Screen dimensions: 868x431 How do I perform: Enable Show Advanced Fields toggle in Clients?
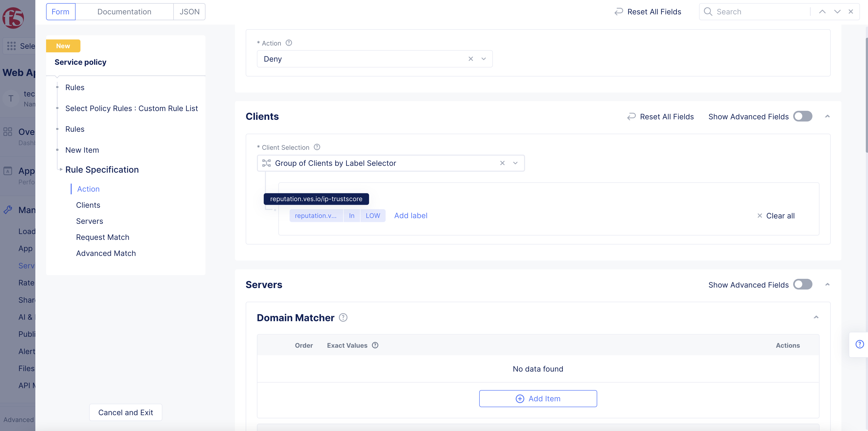[x=803, y=116]
